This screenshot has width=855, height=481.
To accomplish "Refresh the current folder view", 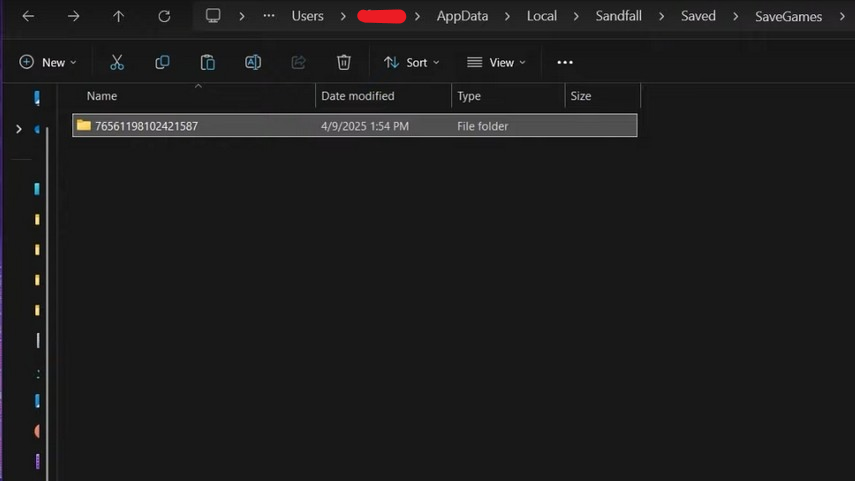I will coord(164,16).
